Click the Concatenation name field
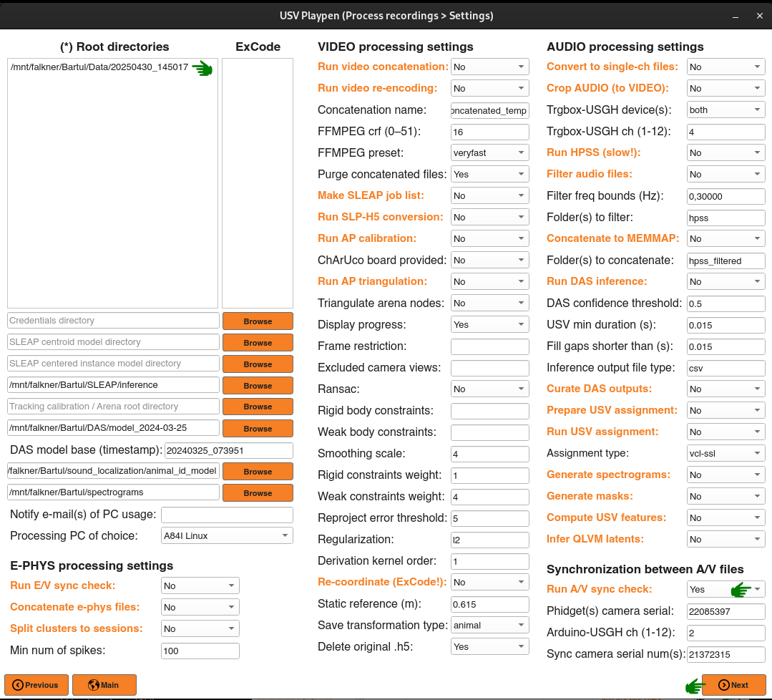 490,110
